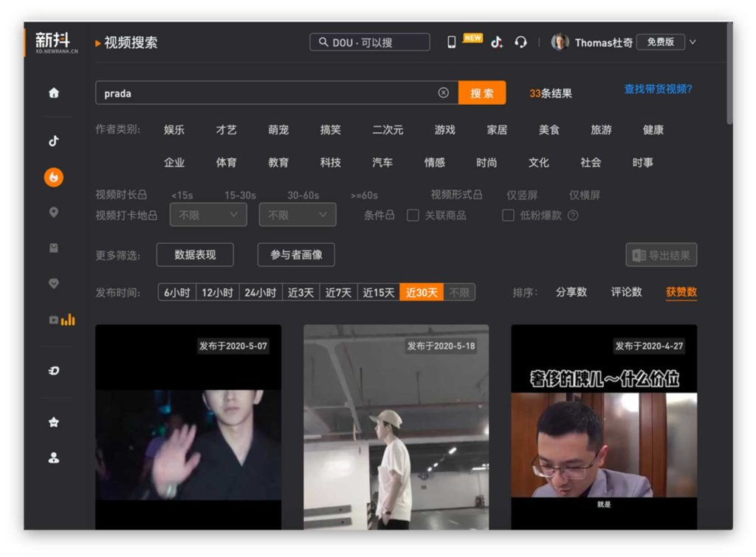Open the video analytics bar-chart sidebar icon
Screen dimensions: 756x557
pos(62,319)
